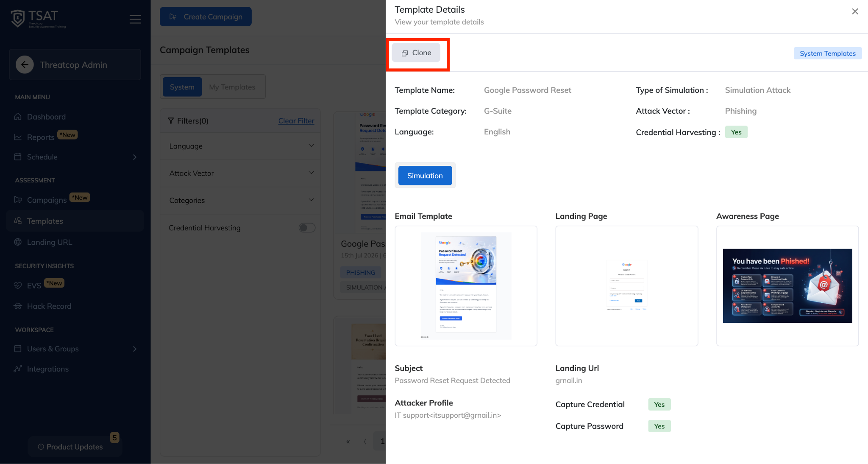Open the EVS menu item
Viewport: 868px width, 464px height.
(x=34, y=285)
